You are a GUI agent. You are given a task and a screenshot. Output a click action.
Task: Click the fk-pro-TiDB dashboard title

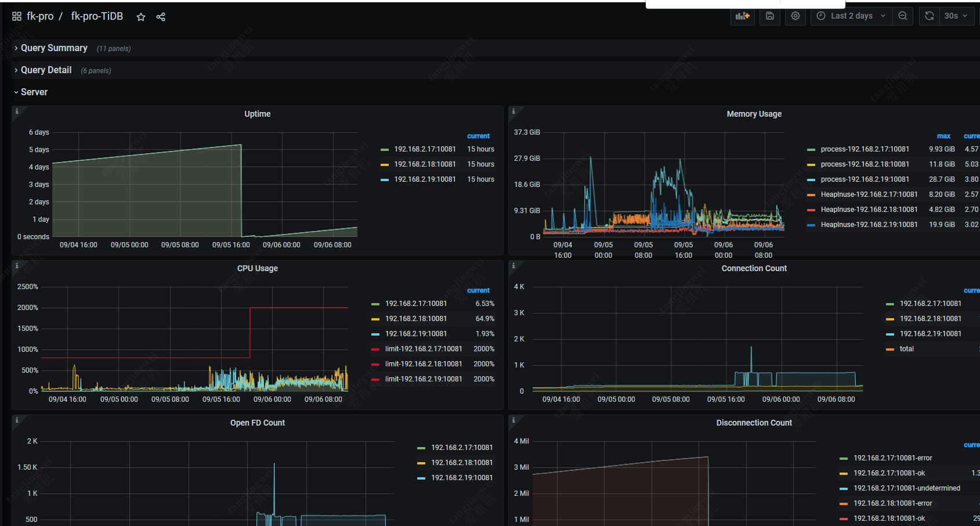click(x=97, y=16)
